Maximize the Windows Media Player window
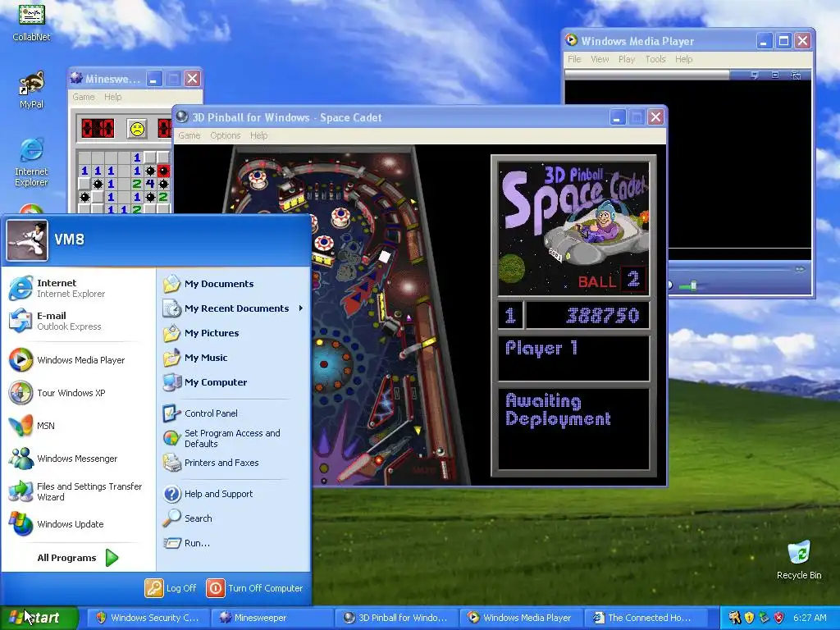This screenshot has width=840, height=630. [x=783, y=41]
